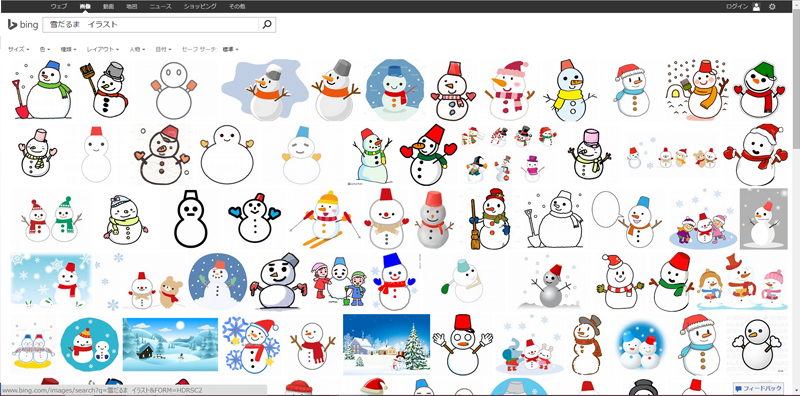Open snowman surrounded by blue snowflakes

pos(251,344)
